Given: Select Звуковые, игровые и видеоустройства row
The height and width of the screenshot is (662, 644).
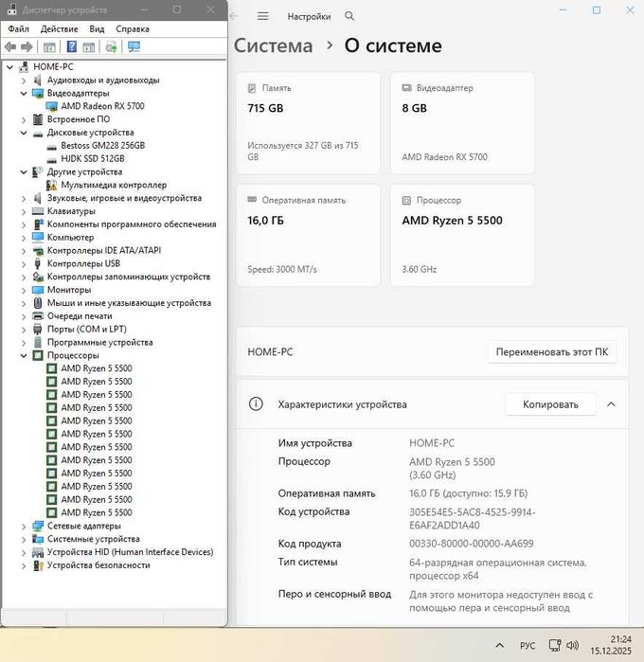Looking at the screenshot, I should coord(124,198).
